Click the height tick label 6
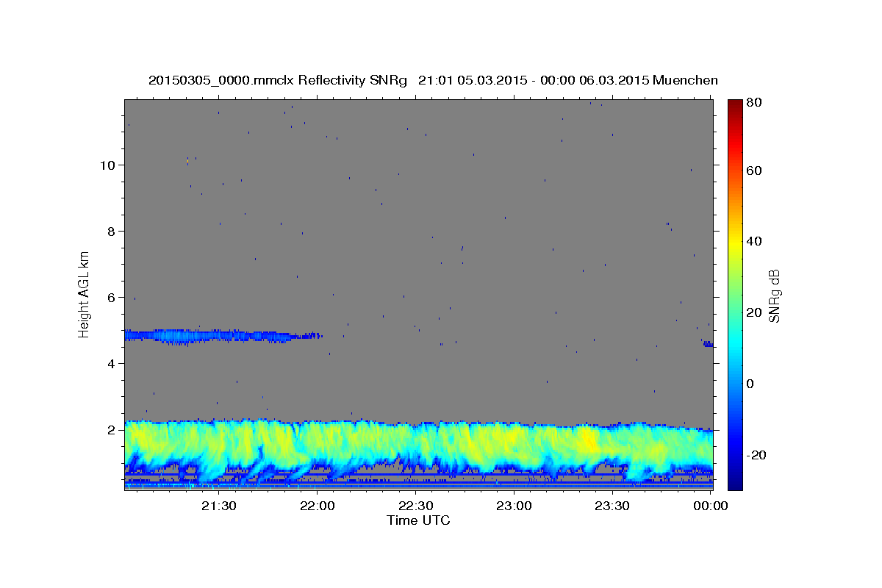The height and width of the screenshot is (588, 882). tap(110, 298)
